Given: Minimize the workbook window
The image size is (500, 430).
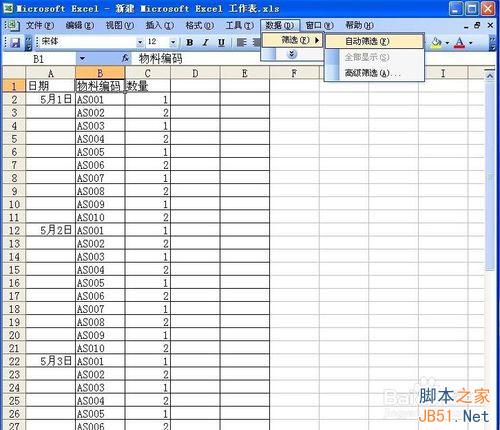Looking at the screenshot, I should (466, 26).
